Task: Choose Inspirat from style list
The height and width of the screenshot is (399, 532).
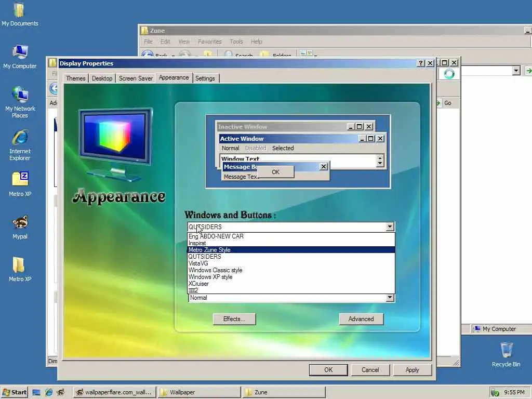Action: click(291, 243)
